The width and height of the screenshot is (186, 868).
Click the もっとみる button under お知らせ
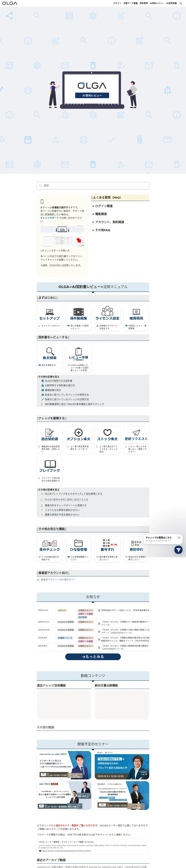tap(93, 657)
